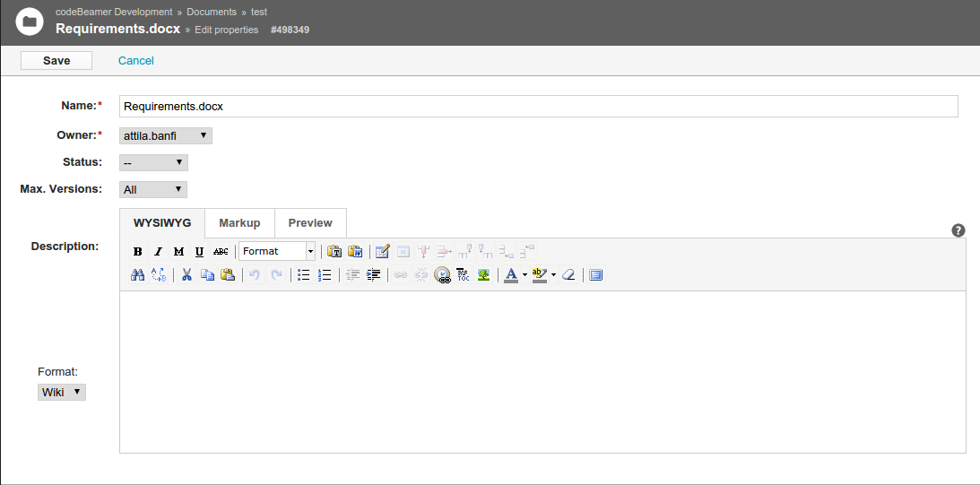Image resolution: width=980 pixels, height=485 pixels.
Task: Click the folder icon in the header
Action: (x=30, y=22)
